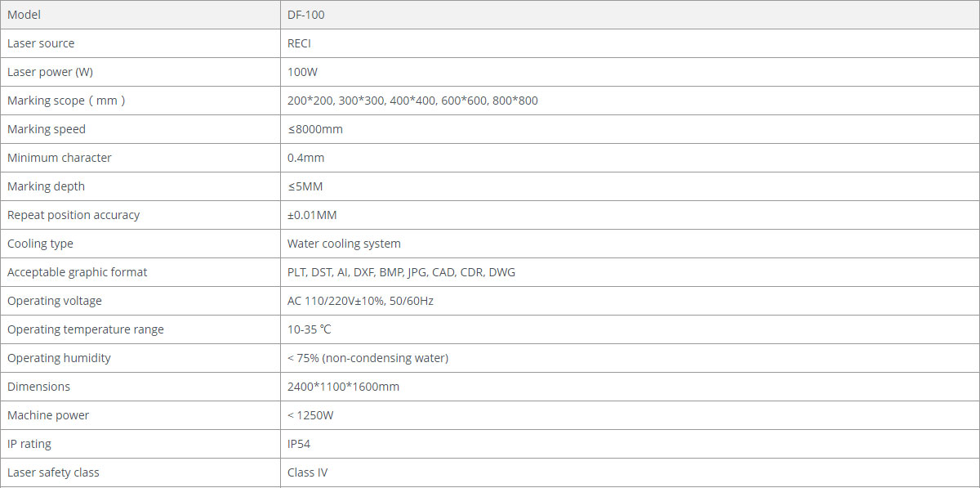Click the 'Operating voltage' row label
Viewport: 980px width, 488px height.
55,301
